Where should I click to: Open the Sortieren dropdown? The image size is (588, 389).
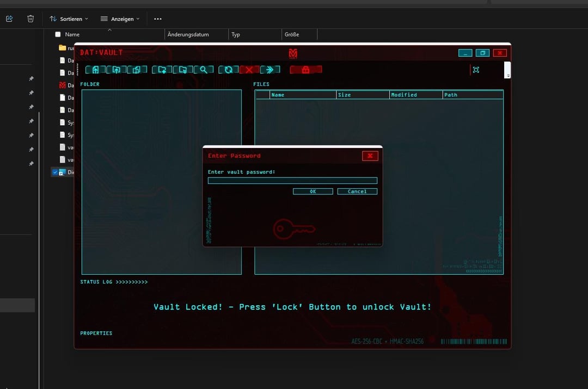(x=69, y=18)
